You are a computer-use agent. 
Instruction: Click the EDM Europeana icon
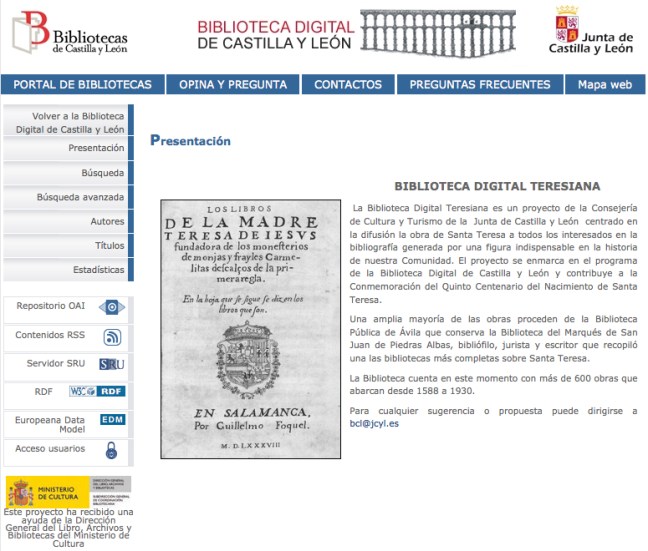[112, 420]
